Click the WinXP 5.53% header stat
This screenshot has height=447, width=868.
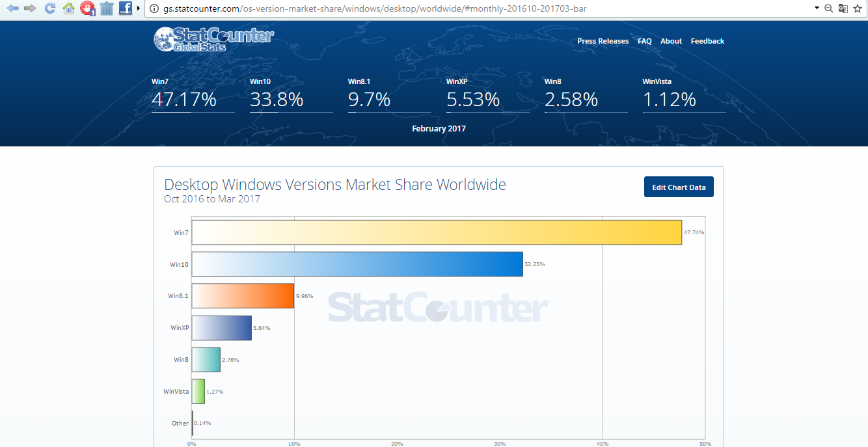(487, 94)
